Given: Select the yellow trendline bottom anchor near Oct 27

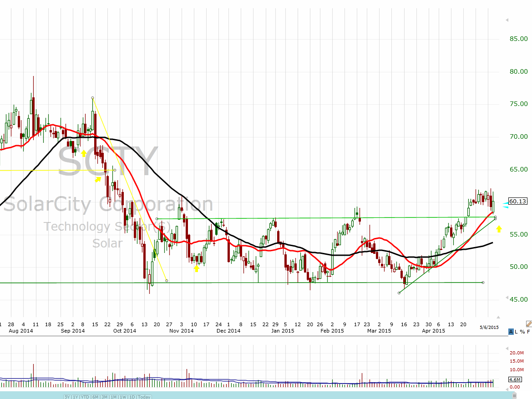Looking at the screenshot, I should tap(167, 281).
